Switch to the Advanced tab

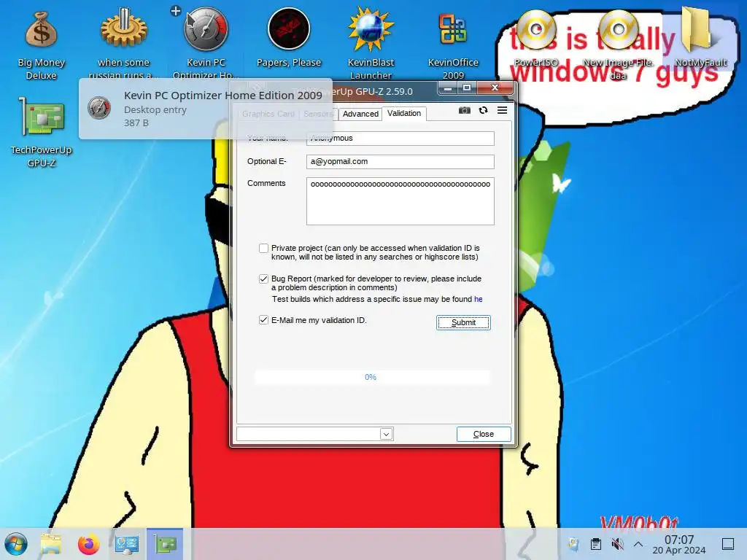(360, 114)
